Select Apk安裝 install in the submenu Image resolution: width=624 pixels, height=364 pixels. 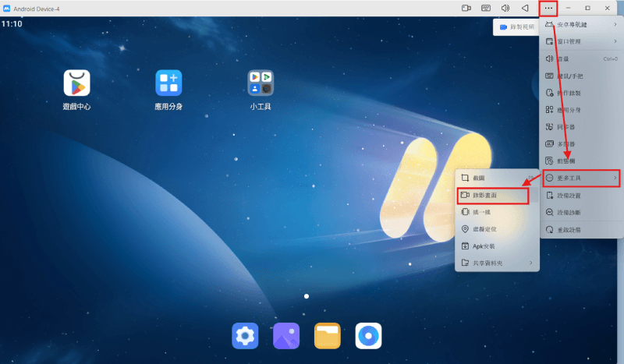pos(497,246)
